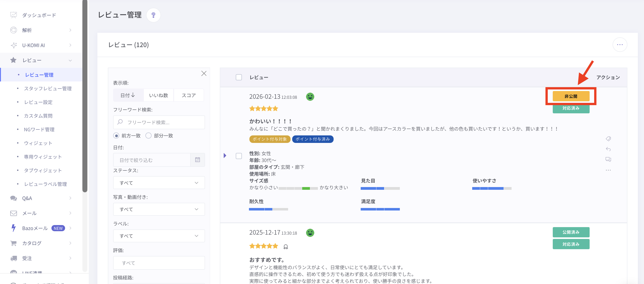Close the filter panel with X icon
This screenshot has height=284, width=644.
click(204, 73)
